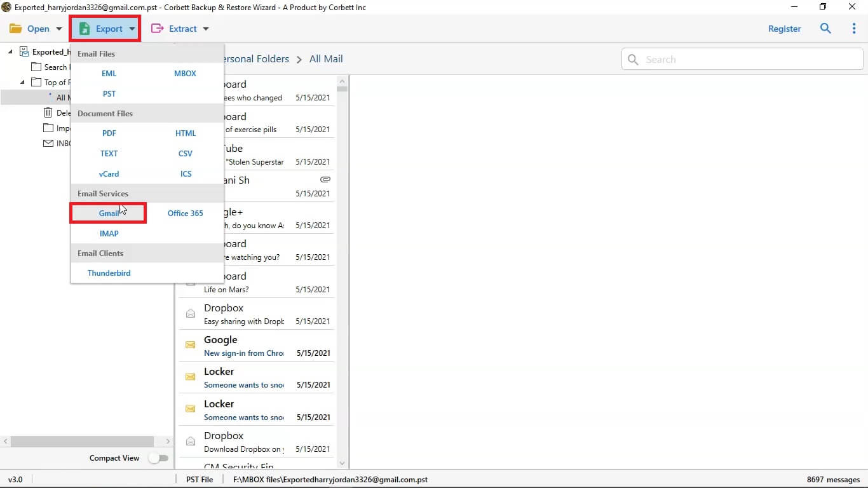Click the Export toolbar button
868x488 pixels.
[105, 29]
